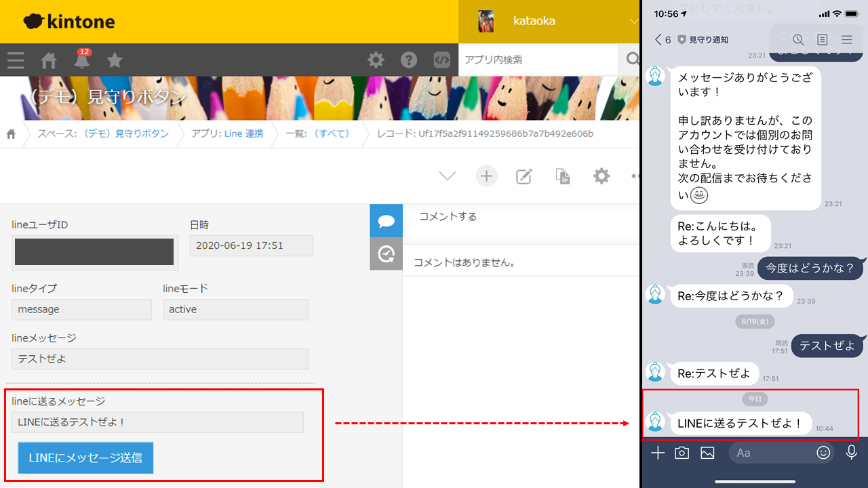Open the Line 連携 app link
Screen dimensions: 868x488
(243, 134)
